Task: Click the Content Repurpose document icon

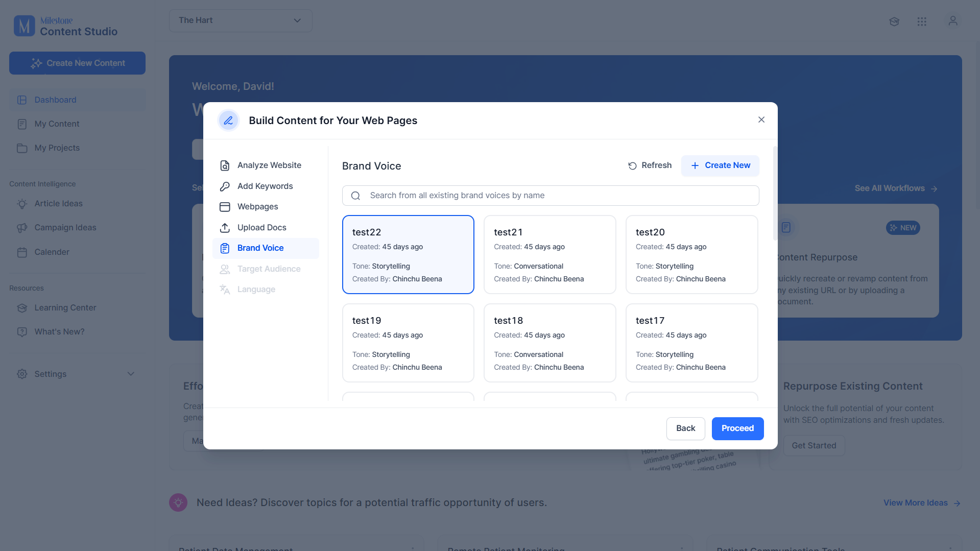Action: tap(786, 227)
